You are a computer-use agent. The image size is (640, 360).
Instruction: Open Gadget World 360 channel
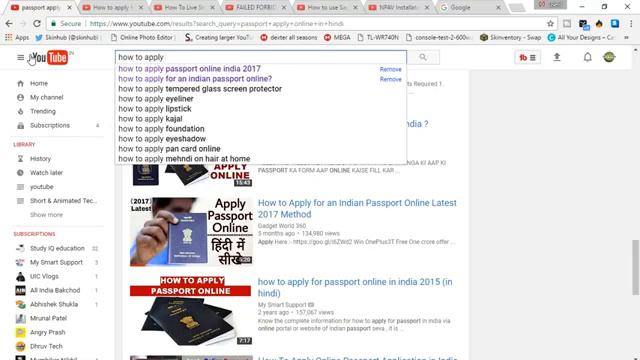click(x=282, y=226)
